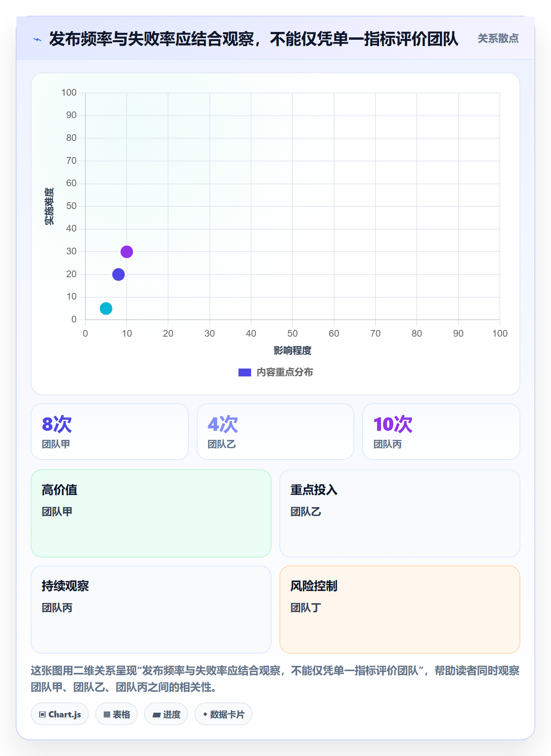
Task: Click the 关系散点 badge in the header
Action: [x=498, y=39]
